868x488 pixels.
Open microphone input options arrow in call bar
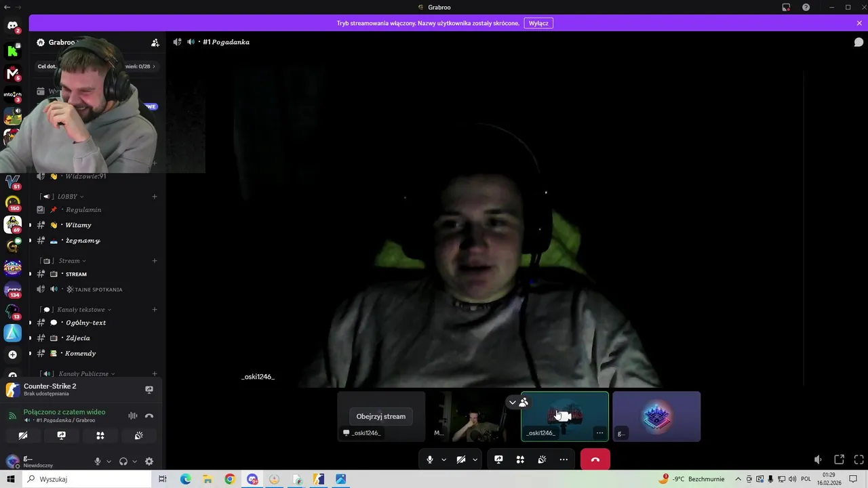pyautogui.click(x=443, y=460)
